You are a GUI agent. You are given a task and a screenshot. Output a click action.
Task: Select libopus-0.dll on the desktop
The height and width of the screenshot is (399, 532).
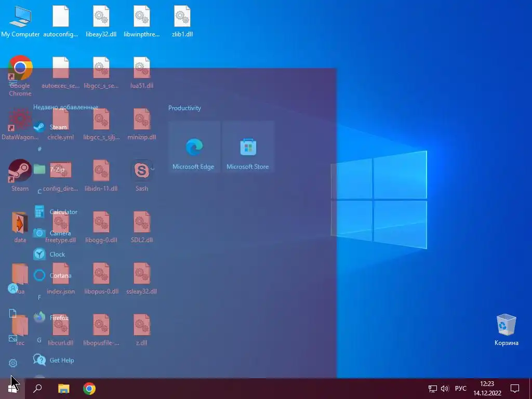(x=101, y=278)
